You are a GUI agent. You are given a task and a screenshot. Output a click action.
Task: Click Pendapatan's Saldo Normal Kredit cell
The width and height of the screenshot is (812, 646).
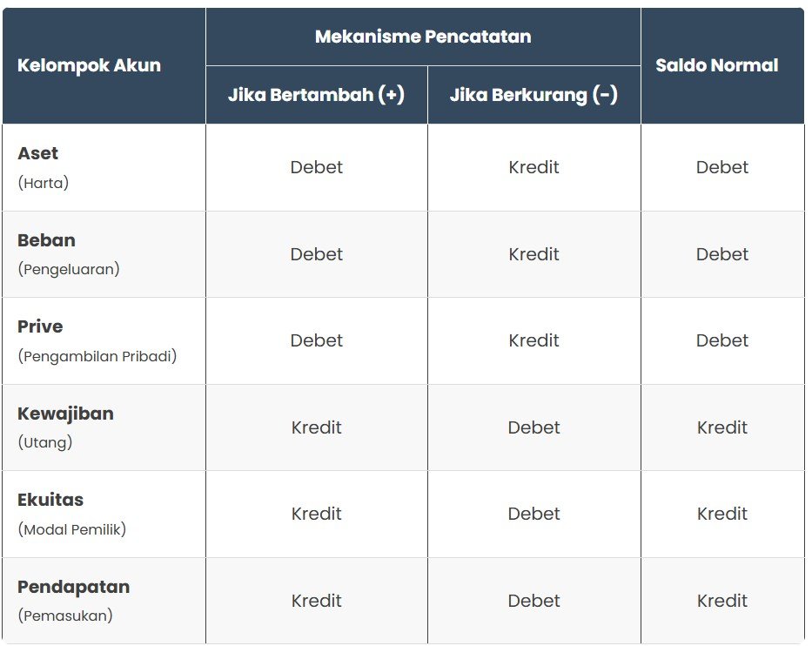(x=722, y=601)
